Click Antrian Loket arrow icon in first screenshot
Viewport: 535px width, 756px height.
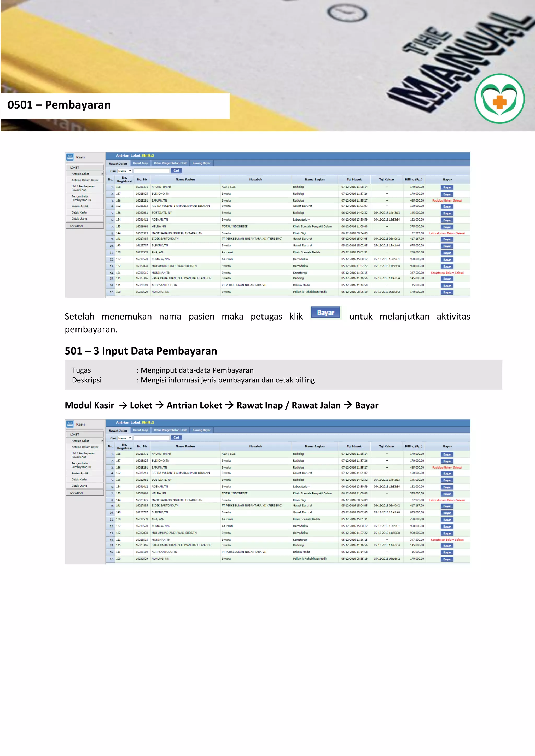coord(102,174)
